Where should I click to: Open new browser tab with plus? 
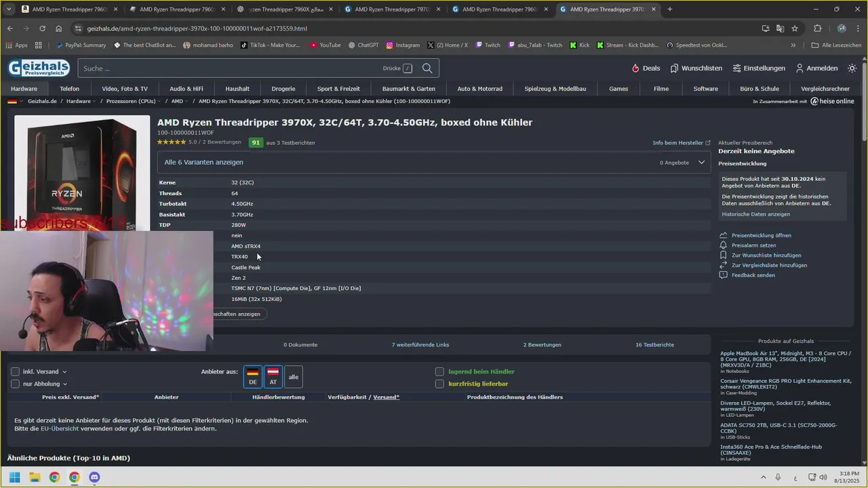coord(669,9)
